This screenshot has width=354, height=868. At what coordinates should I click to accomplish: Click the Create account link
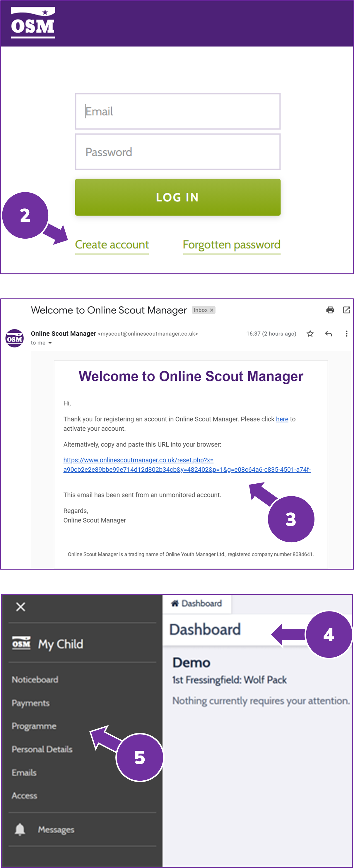point(112,245)
